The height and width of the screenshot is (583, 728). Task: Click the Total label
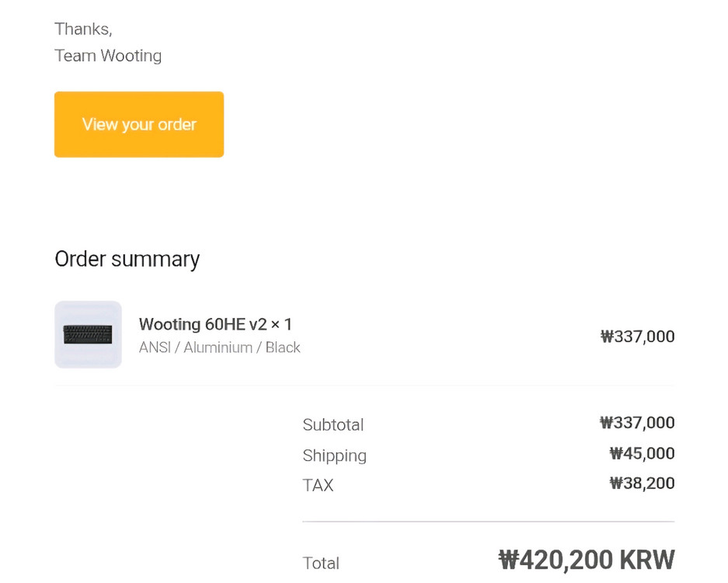(x=320, y=563)
